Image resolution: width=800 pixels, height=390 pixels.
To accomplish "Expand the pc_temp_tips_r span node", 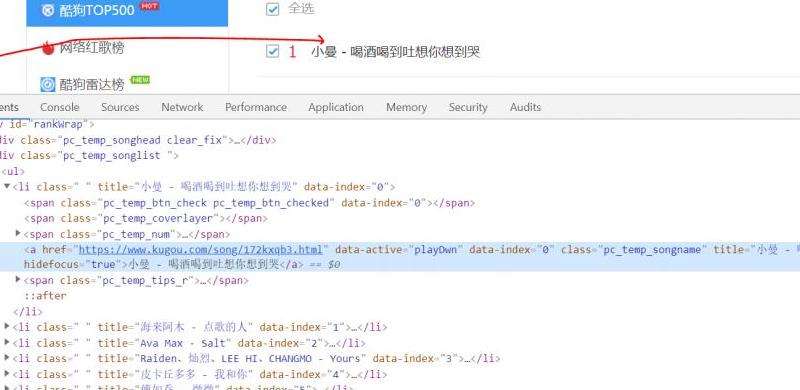I will click(x=18, y=279).
